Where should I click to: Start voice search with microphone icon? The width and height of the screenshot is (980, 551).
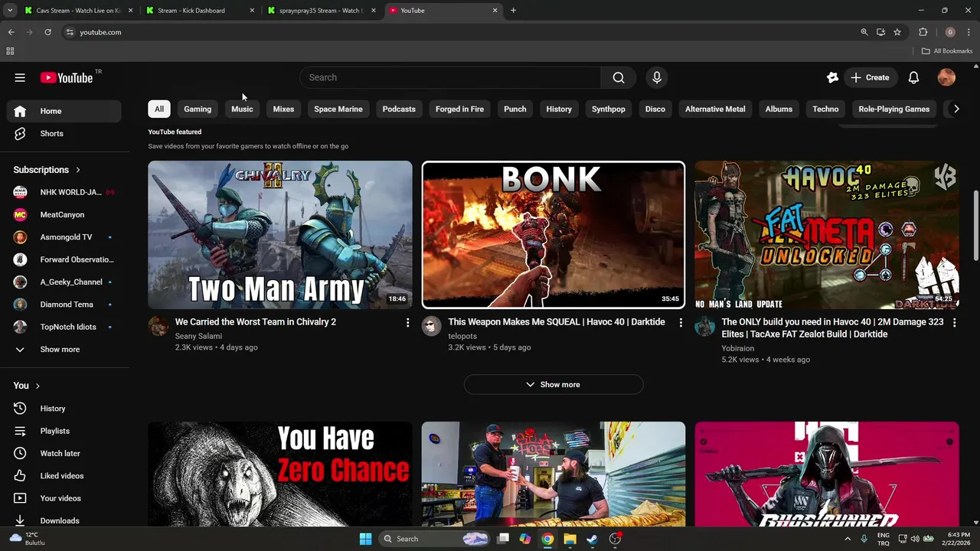pyautogui.click(x=656, y=77)
